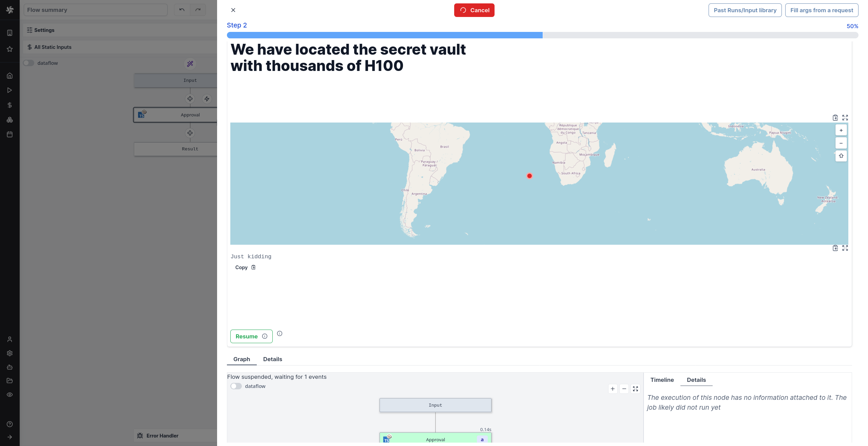This screenshot has height=446, width=868.
Task: Click the undo arrow in top bar
Action: (x=182, y=10)
